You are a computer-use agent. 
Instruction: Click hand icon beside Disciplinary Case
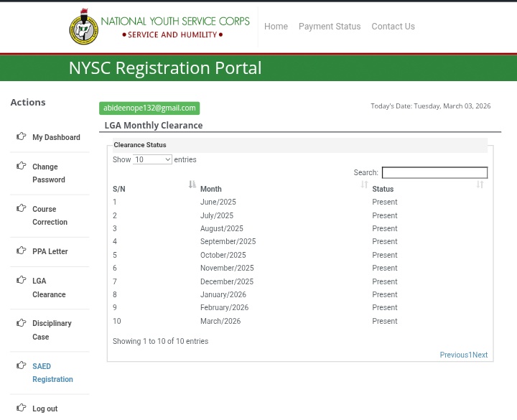22,322
